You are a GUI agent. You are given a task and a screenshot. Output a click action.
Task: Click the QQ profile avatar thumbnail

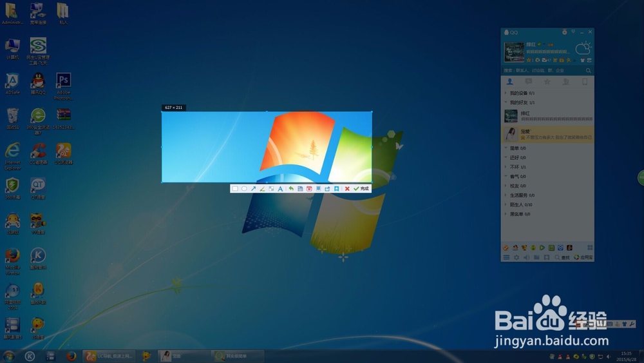514,52
